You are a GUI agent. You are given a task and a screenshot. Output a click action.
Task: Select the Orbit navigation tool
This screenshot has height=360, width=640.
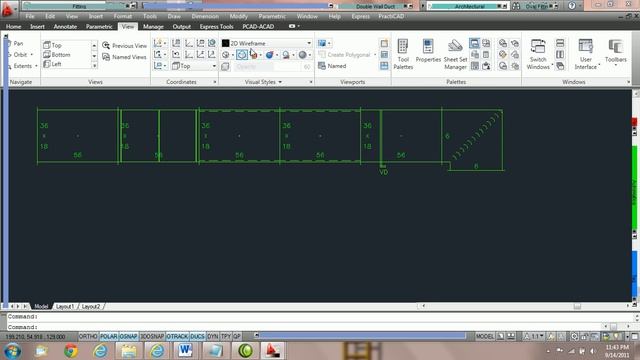[x=17, y=54]
